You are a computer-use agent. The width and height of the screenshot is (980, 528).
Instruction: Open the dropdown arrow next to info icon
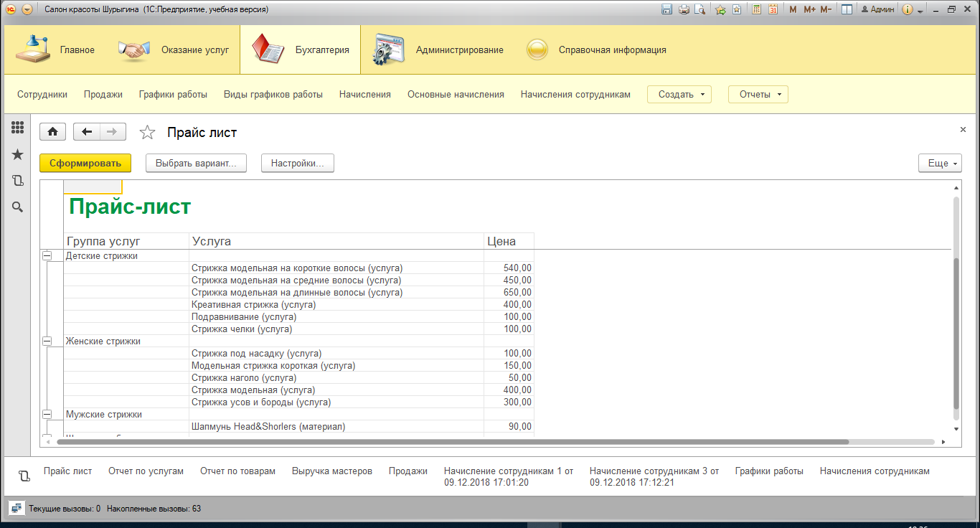(x=919, y=10)
